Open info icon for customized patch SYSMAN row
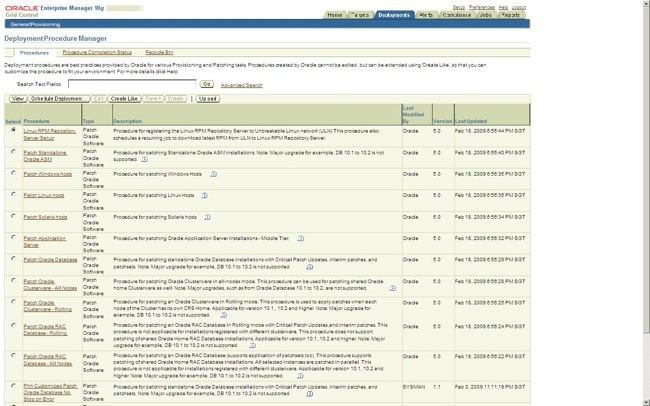Viewport: 650px width, 406px height. [309, 394]
